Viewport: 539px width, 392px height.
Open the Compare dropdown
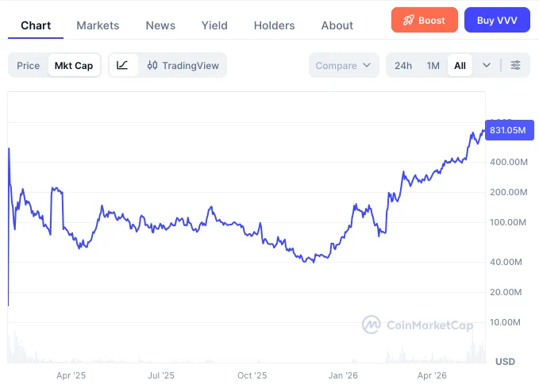[x=344, y=65]
